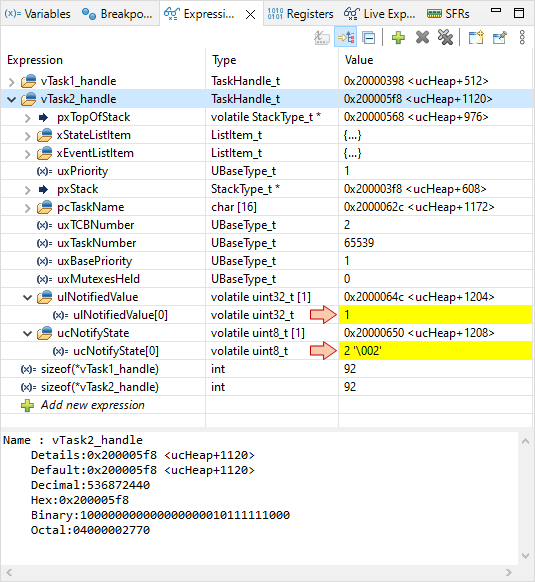Collapse the vTask2_handle tree node
Viewport: 535px width, 582px height.
pos(12,99)
